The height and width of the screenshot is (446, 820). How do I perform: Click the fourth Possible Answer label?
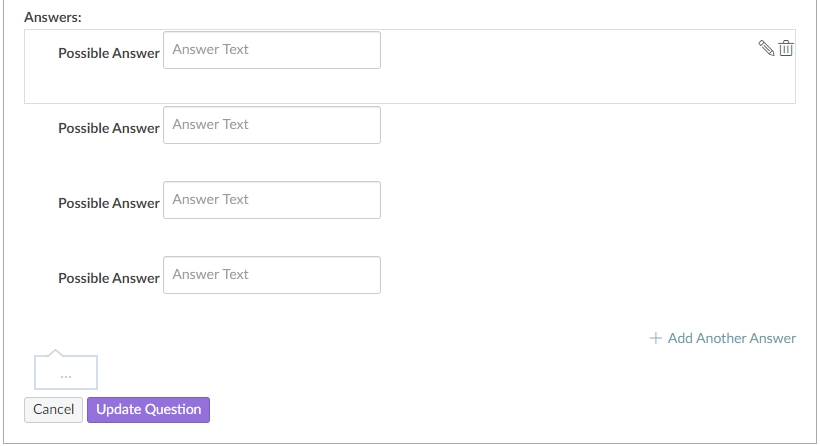tap(109, 278)
